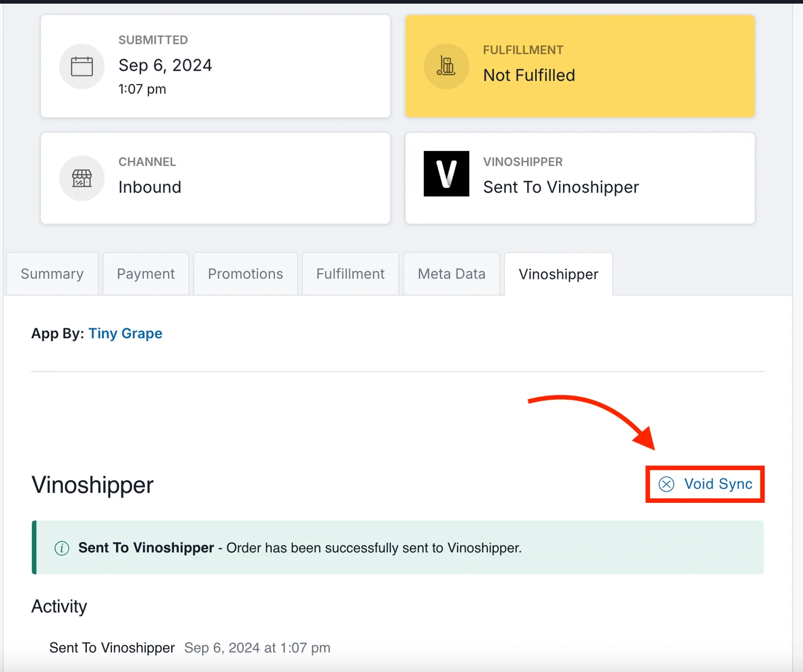Select the Fulfillment tab
This screenshot has width=803, height=672.
pos(350,274)
